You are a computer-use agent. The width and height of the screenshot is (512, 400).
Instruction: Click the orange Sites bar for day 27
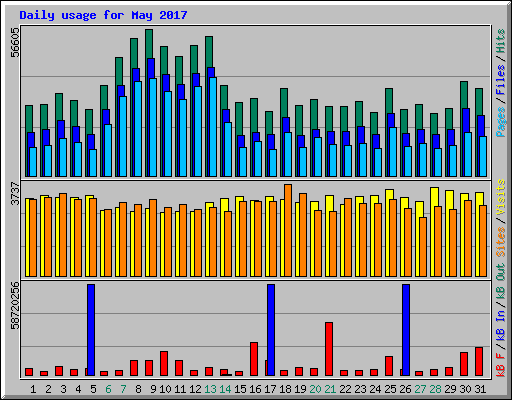(423, 247)
